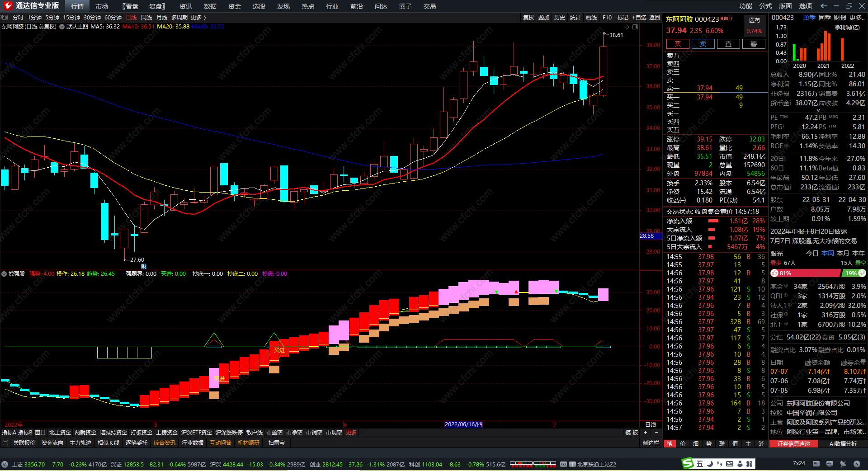Open the 公式 menu

[x=765, y=6]
